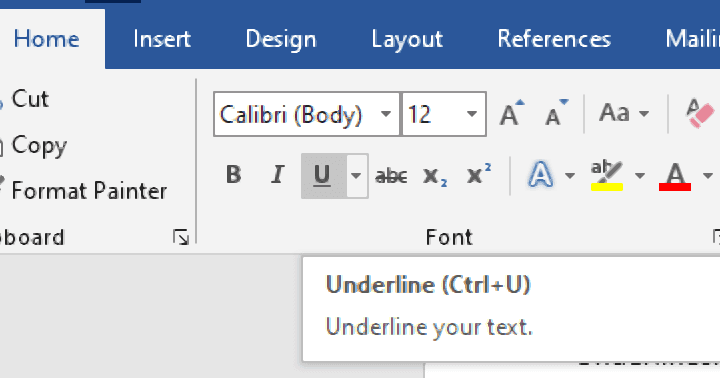The height and width of the screenshot is (378, 720).
Task: Switch to the Home tab
Action: (x=46, y=39)
